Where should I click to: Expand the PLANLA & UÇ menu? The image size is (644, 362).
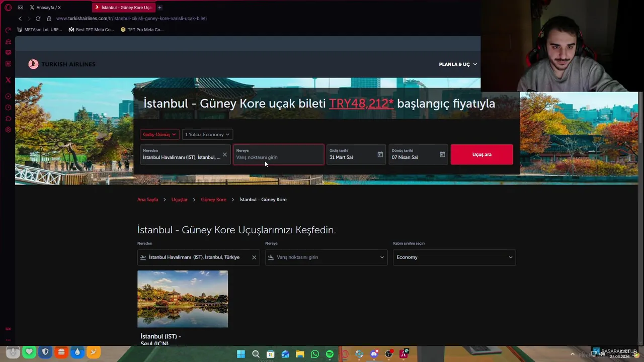coord(458,64)
